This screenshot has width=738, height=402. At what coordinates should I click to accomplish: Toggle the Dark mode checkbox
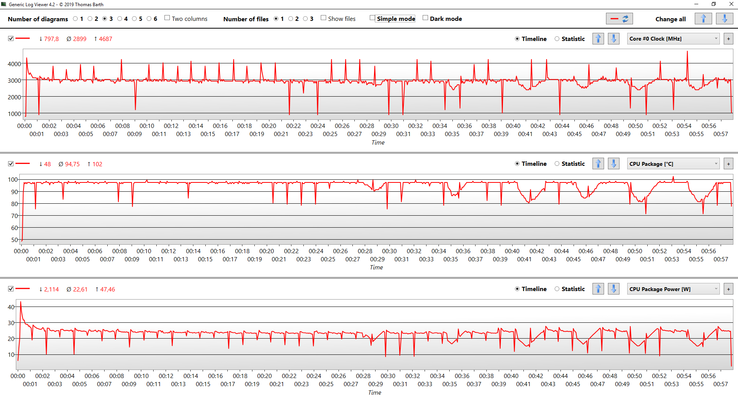point(426,18)
